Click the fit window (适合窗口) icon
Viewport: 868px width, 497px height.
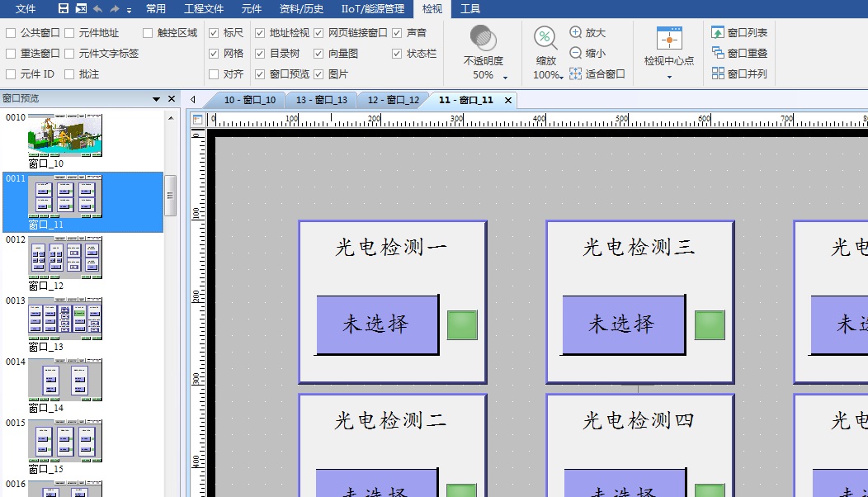[576, 73]
